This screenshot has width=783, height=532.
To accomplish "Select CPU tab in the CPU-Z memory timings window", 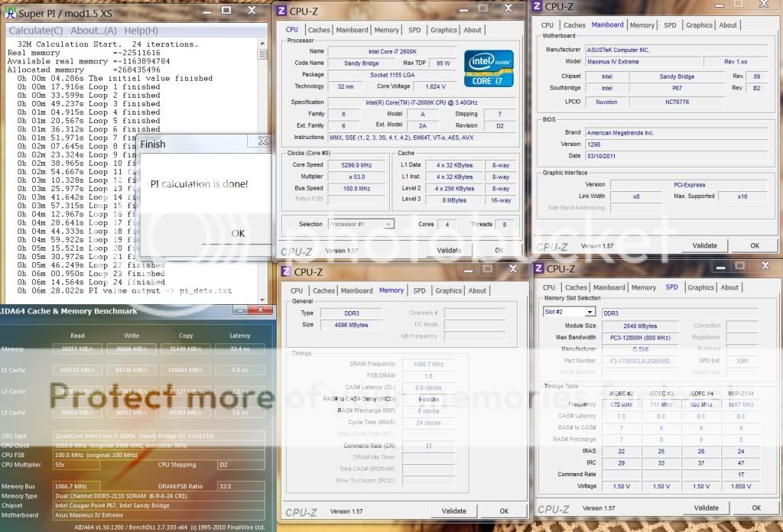I will pyautogui.click(x=297, y=290).
